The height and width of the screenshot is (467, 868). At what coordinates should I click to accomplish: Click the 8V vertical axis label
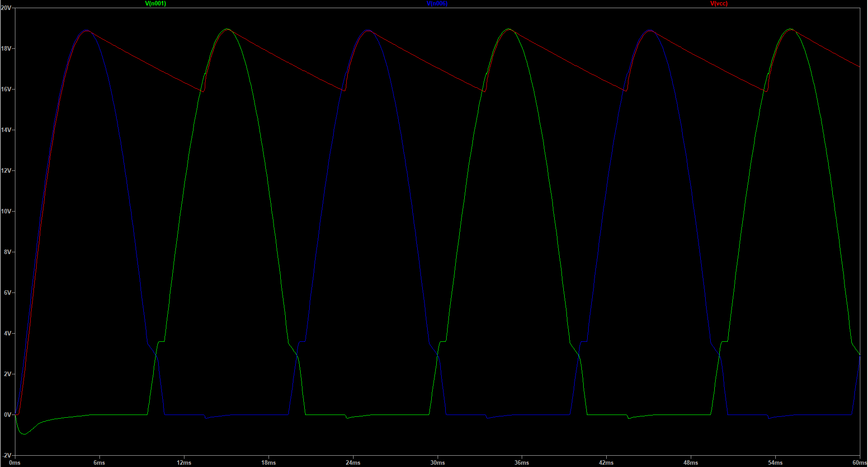[x=7, y=252]
